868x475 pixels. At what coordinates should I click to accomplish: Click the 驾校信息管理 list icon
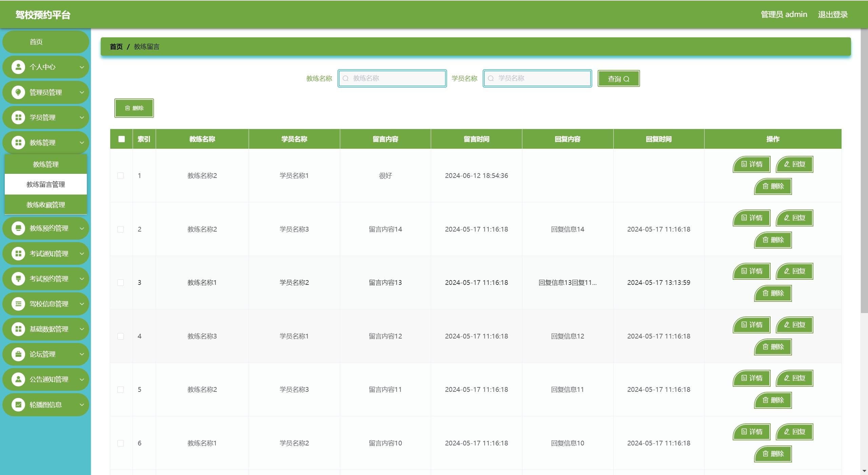pos(18,304)
